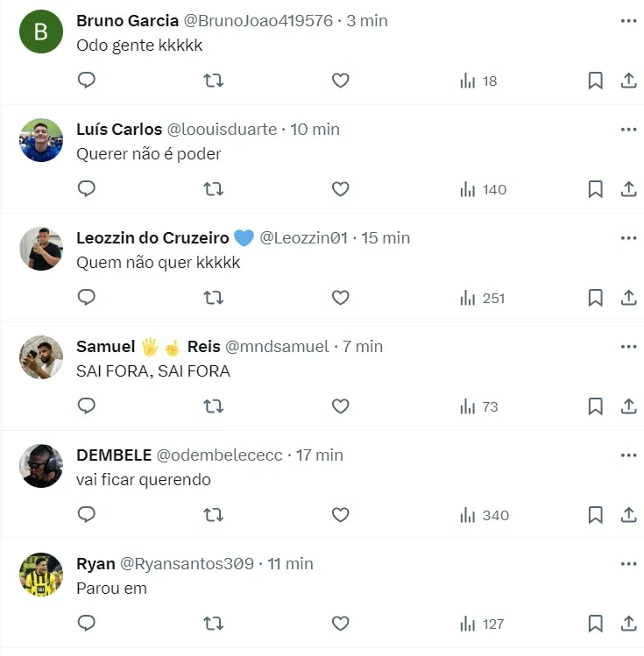
Task: Reply to Bruno Garcia's tweet
Action: 87,81
